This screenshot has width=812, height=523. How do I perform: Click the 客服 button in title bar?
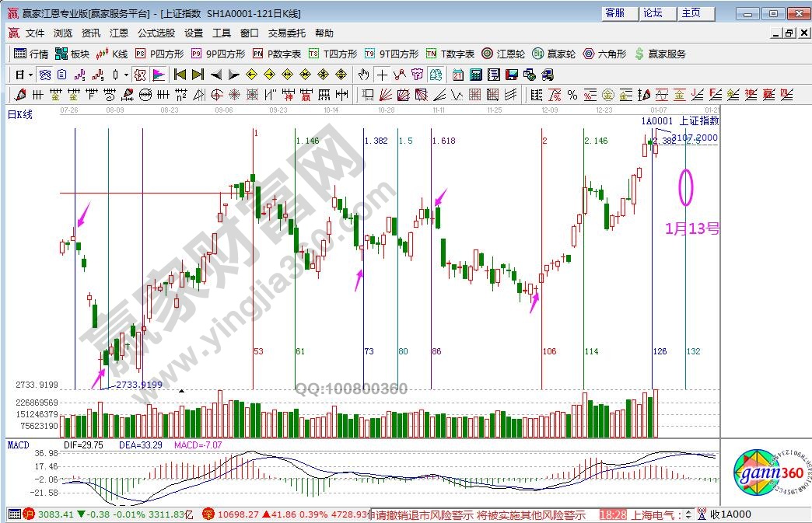click(614, 13)
